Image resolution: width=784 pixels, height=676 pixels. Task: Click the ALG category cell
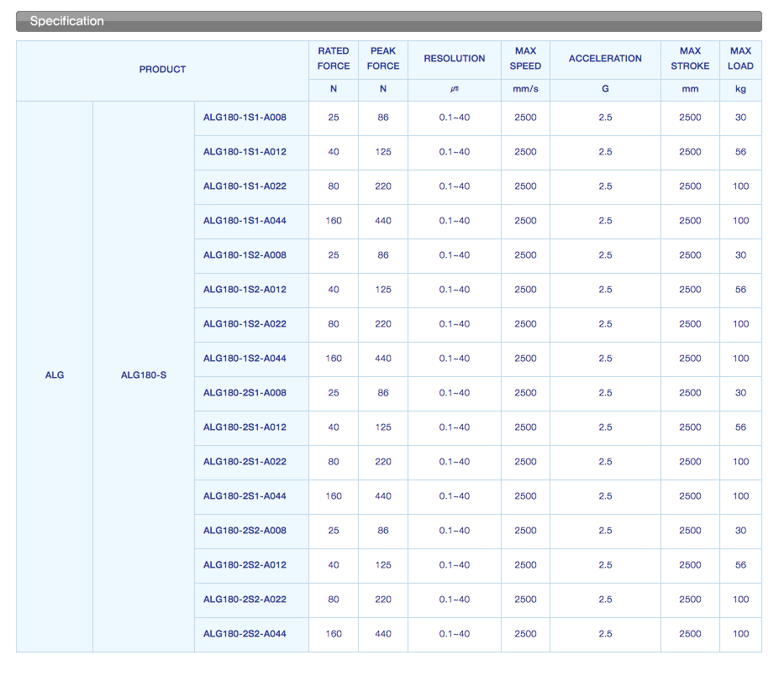coord(55,375)
